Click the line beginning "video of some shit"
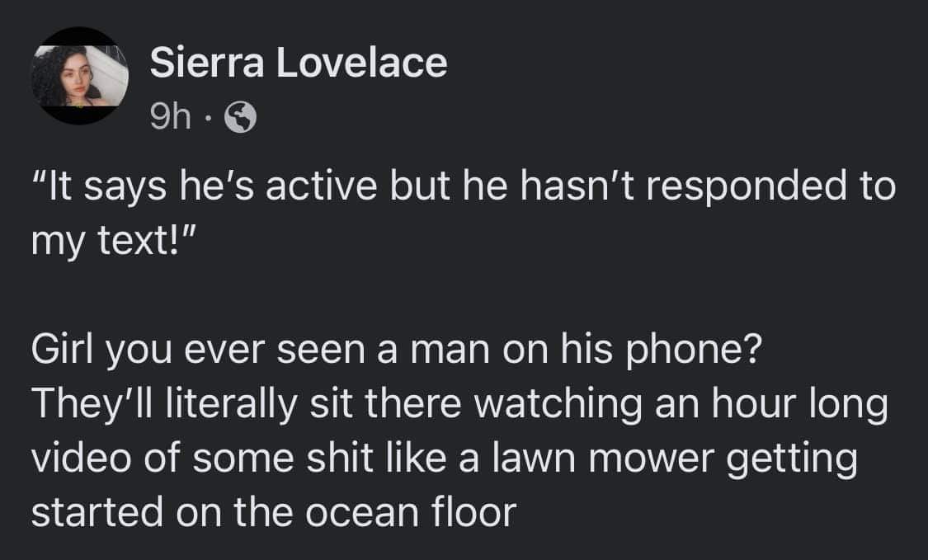Viewport: 928px width, 560px height. coord(444,459)
